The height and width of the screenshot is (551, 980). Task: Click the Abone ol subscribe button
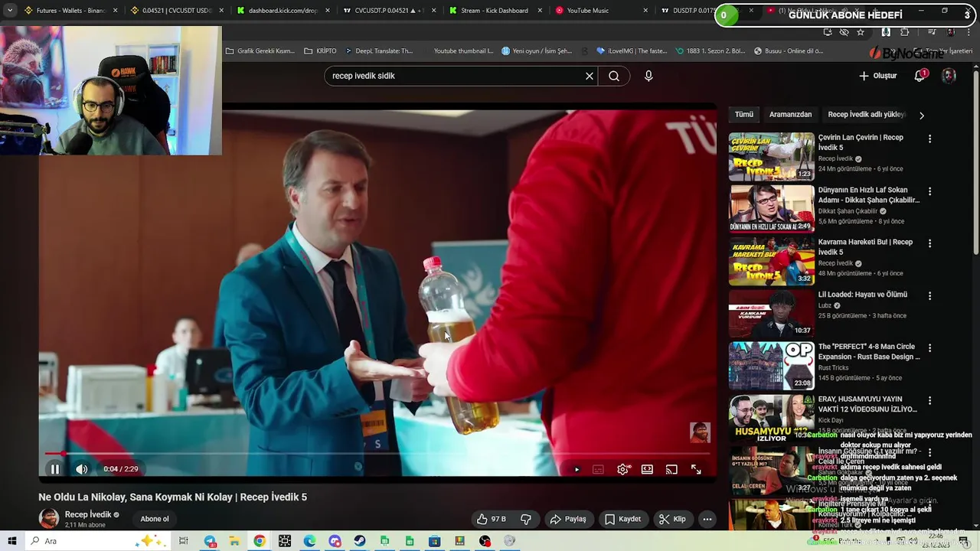click(x=155, y=519)
